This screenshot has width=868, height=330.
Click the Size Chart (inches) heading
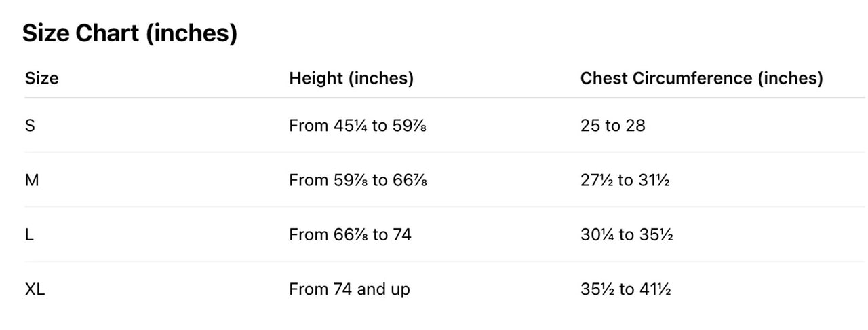pyautogui.click(x=130, y=33)
